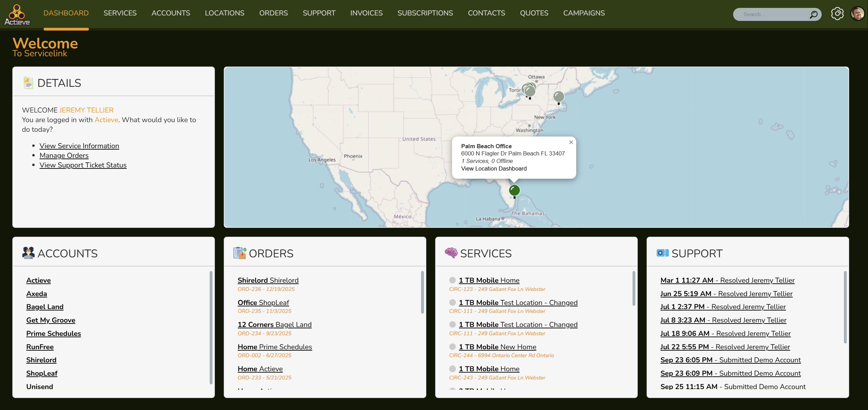
Task: Open the Campaigns menu
Action: (584, 13)
